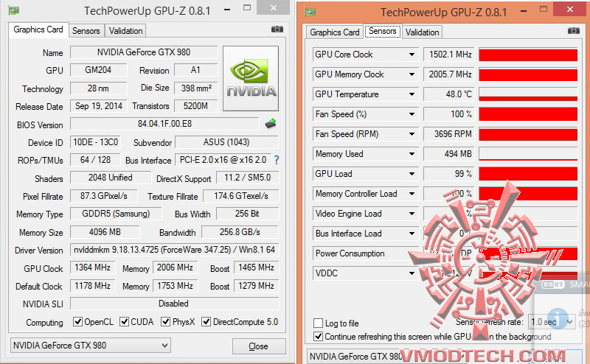This screenshot has width=590, height=364.
Task: Open the Memory Controller Load dropdown
Action: pyautogui.click(x=412, y=194)
